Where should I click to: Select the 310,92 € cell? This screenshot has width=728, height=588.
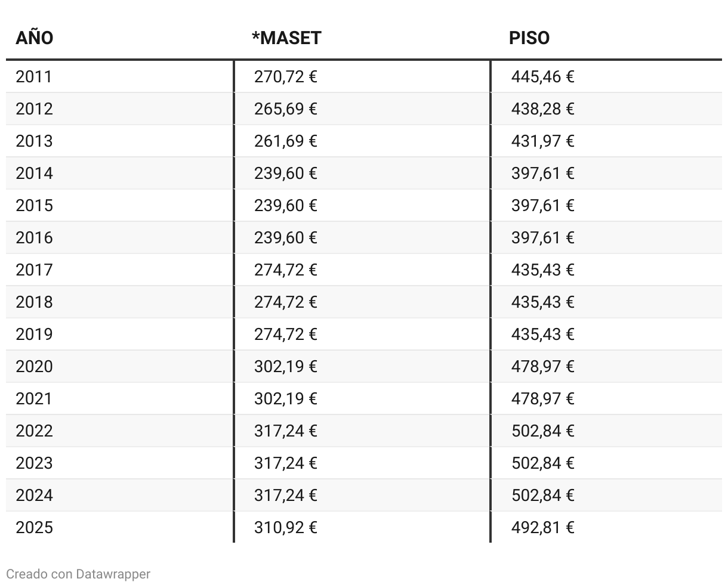pos(285,528)
